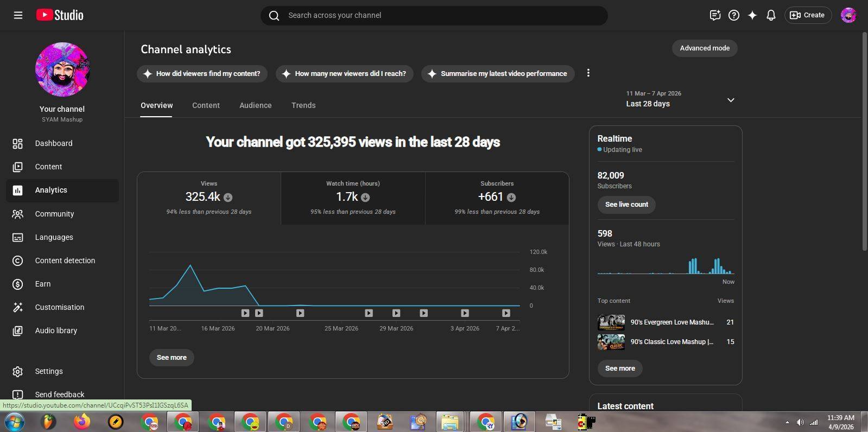Open Firefox from the taskbar

(x=82, y=422)
